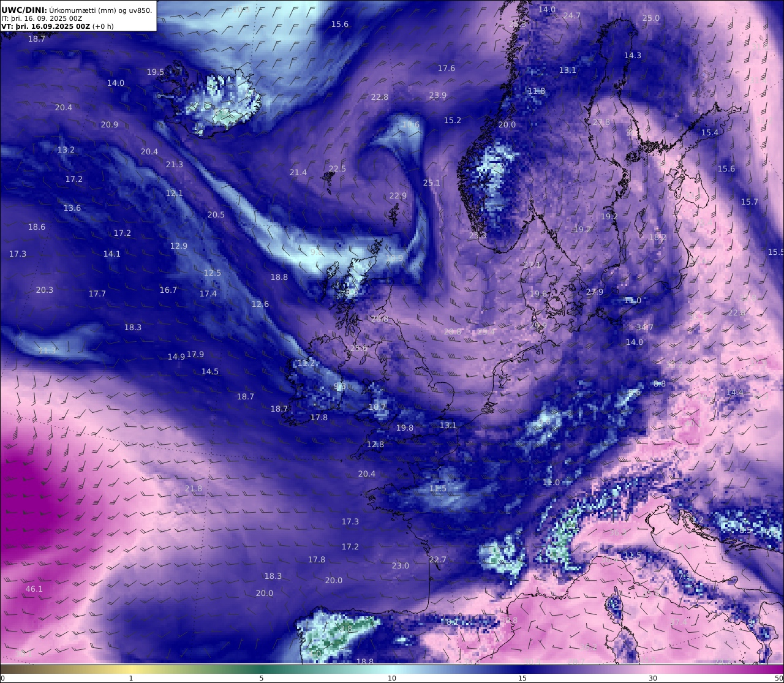Screen dimensions: 784x683
Task: Click the 13.6 map value
Action: coord(72,208)
